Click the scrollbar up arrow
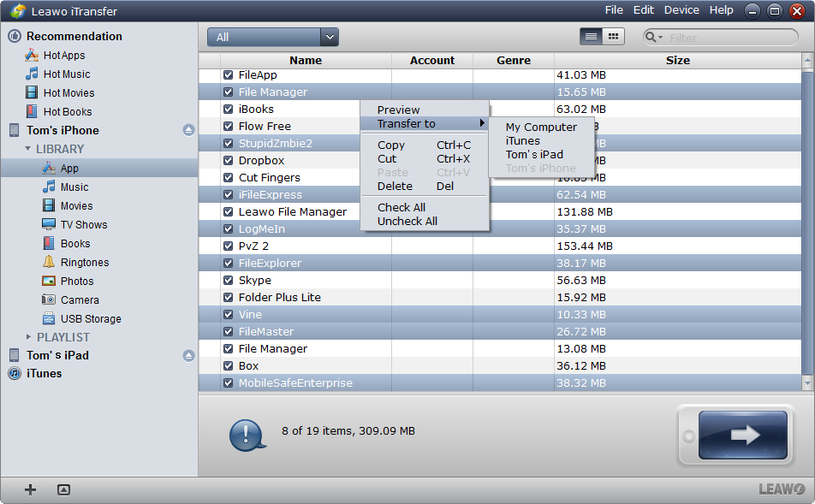Viewport: 815px width, 504px height. coord(807,60)
